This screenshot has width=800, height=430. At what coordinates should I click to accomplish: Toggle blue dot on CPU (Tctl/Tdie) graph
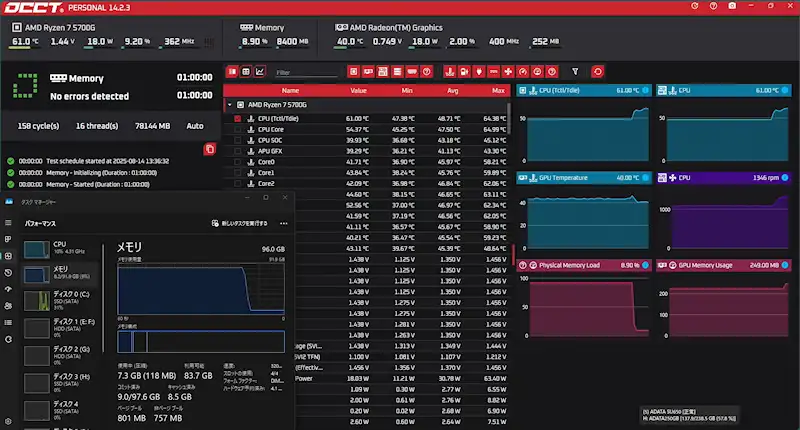tap(645, 90)
